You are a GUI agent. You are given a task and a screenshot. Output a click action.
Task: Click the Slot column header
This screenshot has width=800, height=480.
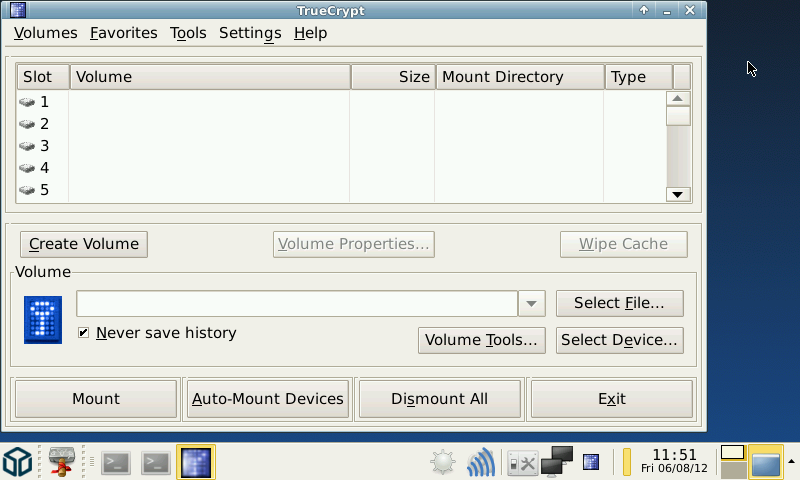point(43,77)
